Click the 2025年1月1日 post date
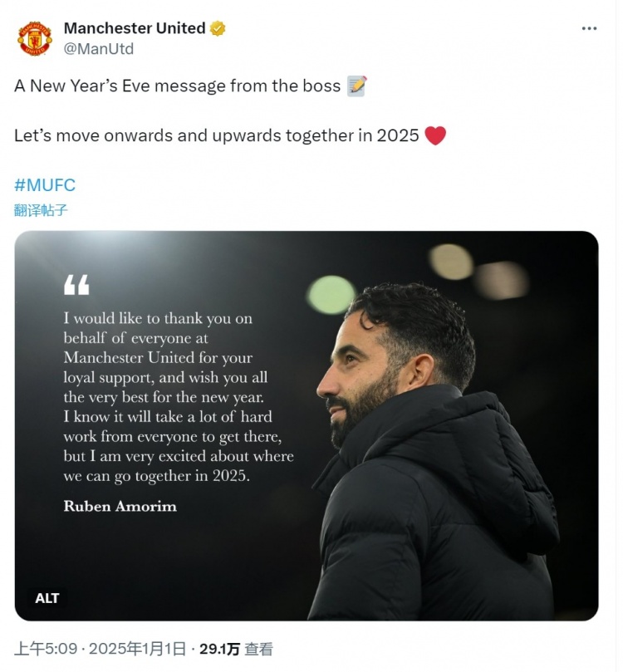 tap(136, 650)
